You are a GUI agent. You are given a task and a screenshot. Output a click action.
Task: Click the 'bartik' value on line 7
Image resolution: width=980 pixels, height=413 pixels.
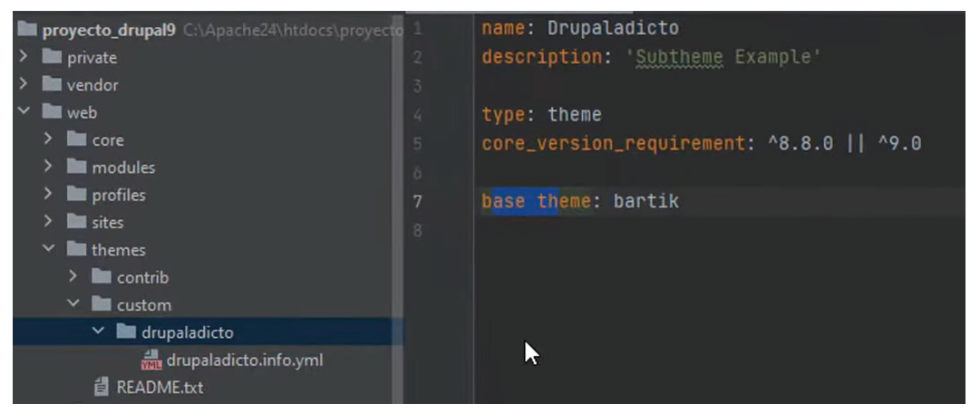645,202
